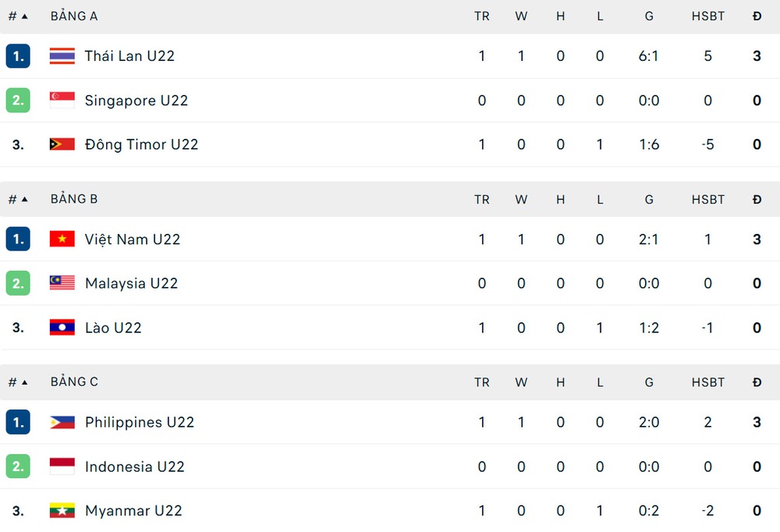Click the Singapore U22 flag icon
Image resolution: width=780 pixels, height=532 pixels.
pos(62,100)
